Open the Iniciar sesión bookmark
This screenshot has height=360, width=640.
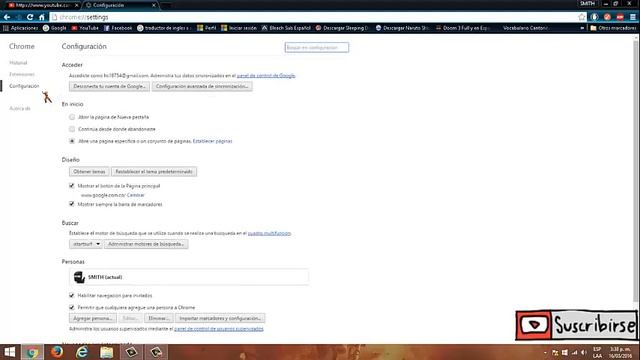click(x=239, y=28)
